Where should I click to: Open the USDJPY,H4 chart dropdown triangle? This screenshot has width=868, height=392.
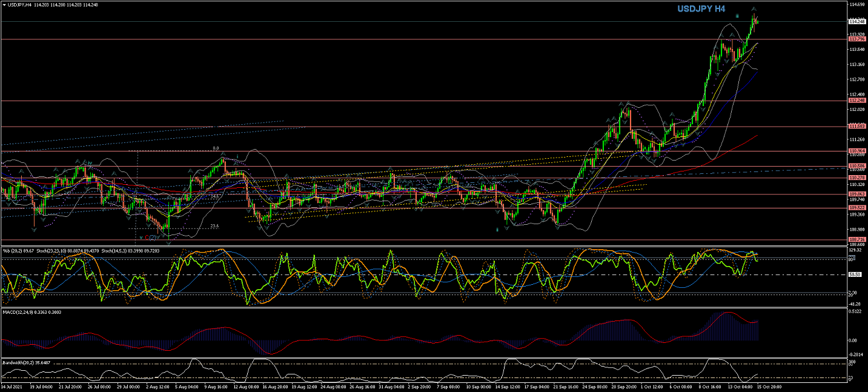click(x=4, y=4)
